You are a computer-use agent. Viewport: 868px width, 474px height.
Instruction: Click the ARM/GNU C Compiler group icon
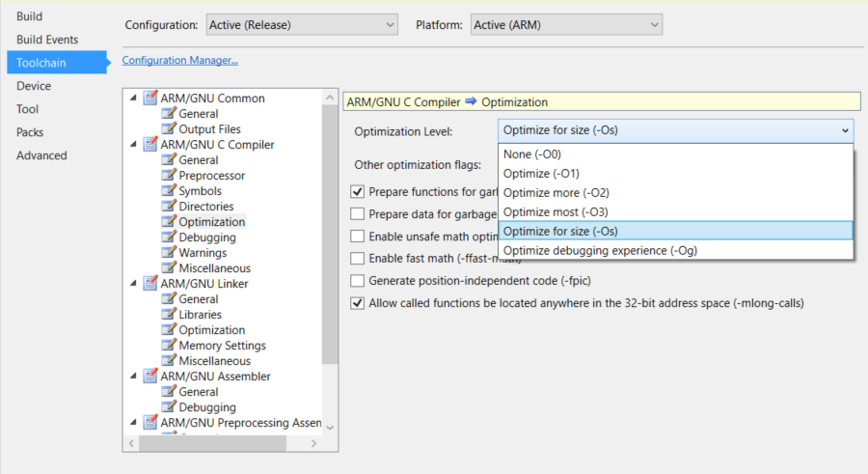(x=150, y=145)
